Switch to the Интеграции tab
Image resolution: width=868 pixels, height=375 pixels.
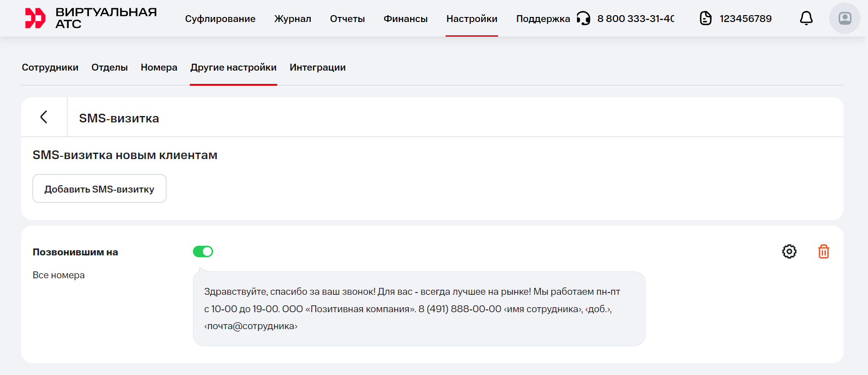coord(317,67)
